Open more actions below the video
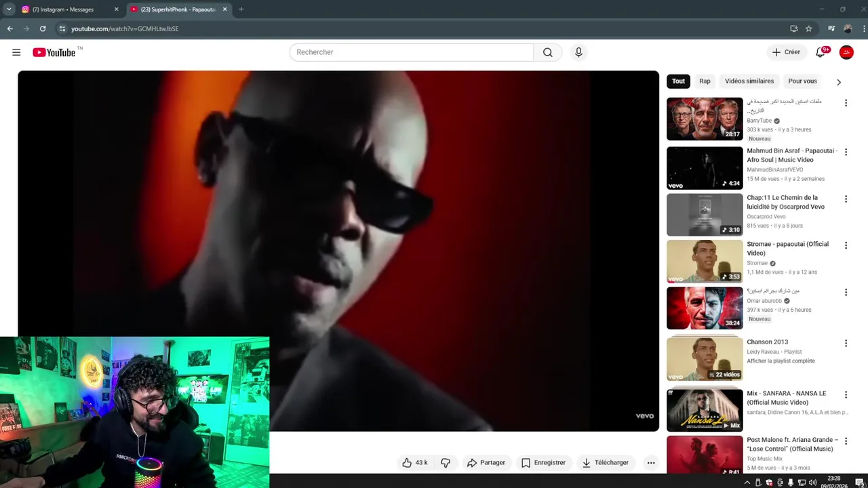The height and width of the screenshot is (488, 868). point(651,462)
